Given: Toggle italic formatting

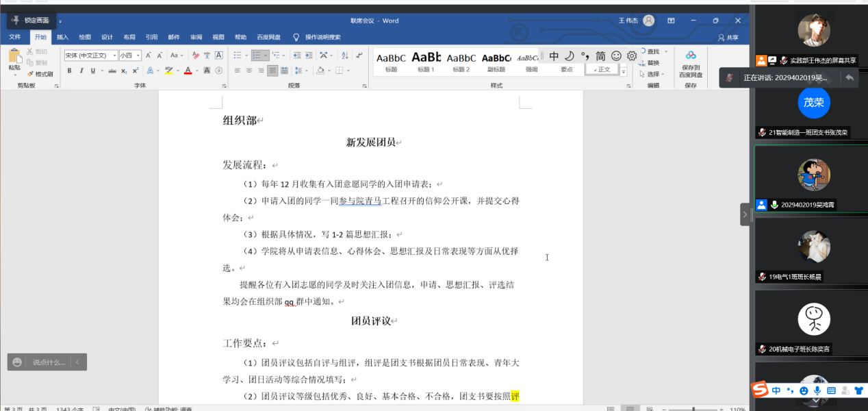Looking at the screenshot, I should (81, 71).
